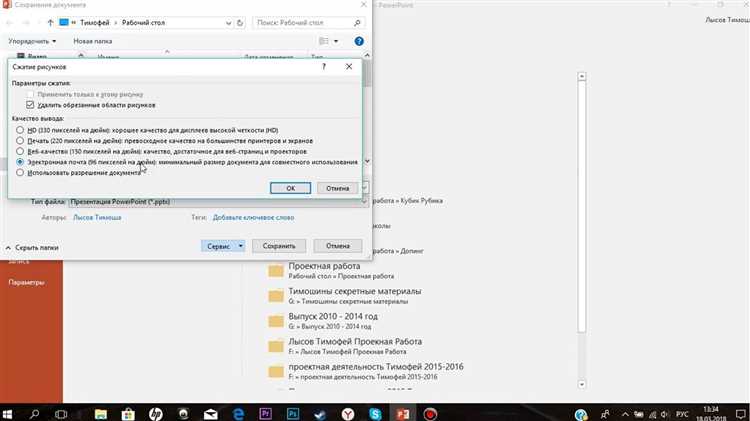The height and width of the screenshot is (421, 750).
Task: Click the Сохранить button
Action: (279, 246)
